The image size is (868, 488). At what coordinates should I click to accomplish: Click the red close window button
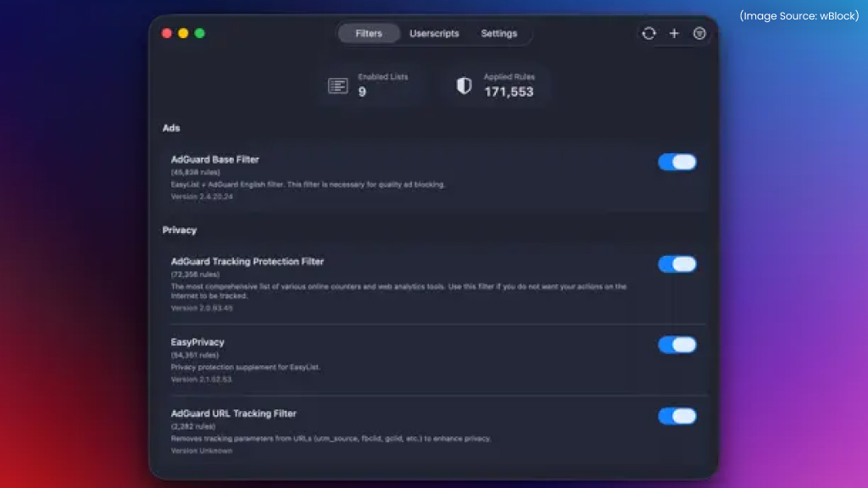(x=167, y=33)
